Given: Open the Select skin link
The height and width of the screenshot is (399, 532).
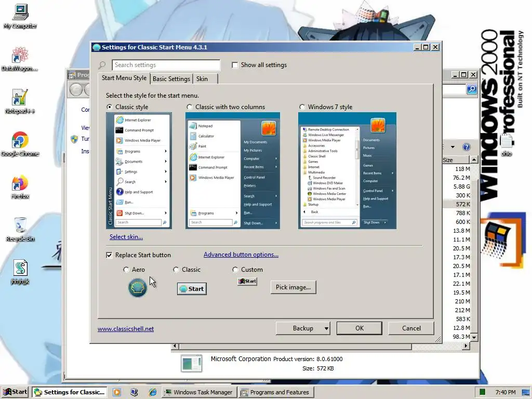Looking at the screenshot, I should click(x=126, y=237).
